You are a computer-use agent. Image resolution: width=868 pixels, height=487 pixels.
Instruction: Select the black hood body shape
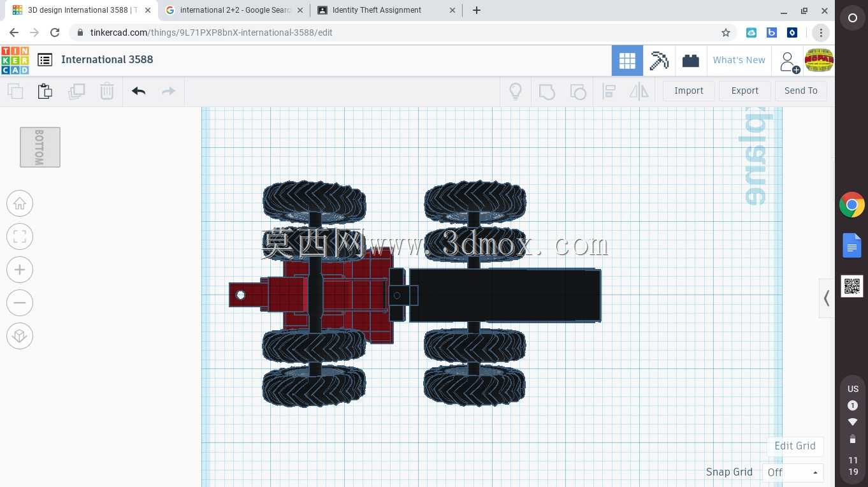pos(505,295)
